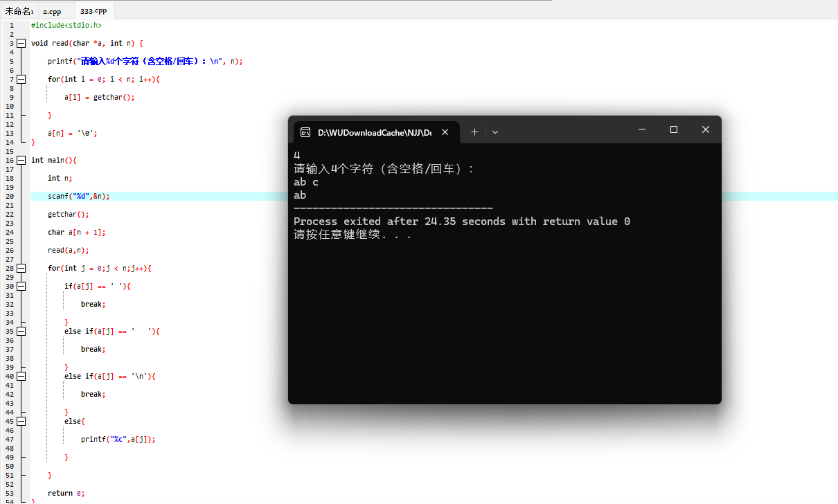
Task: Click the int n; declaration line
Action: [x=60, y=178]
